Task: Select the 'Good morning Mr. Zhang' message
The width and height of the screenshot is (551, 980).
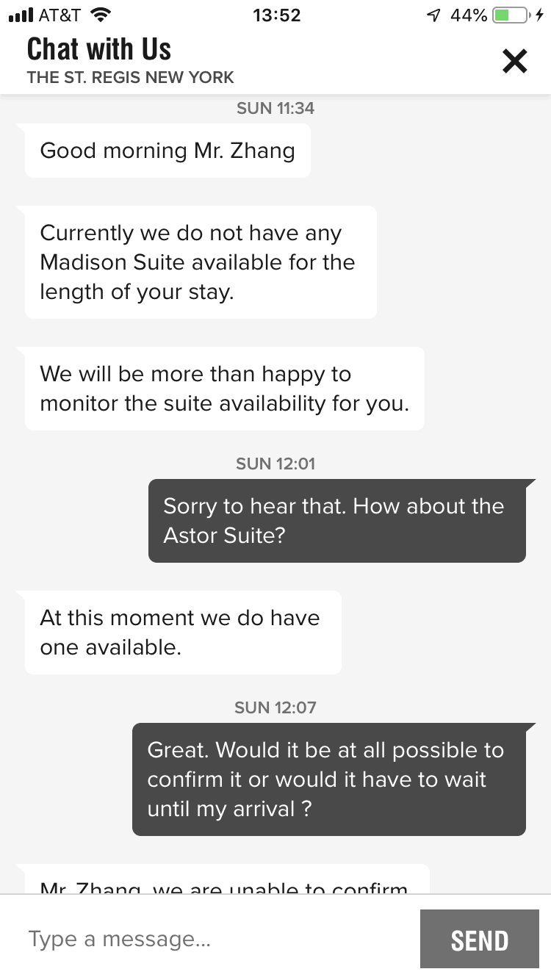Action: click(168, 151)
